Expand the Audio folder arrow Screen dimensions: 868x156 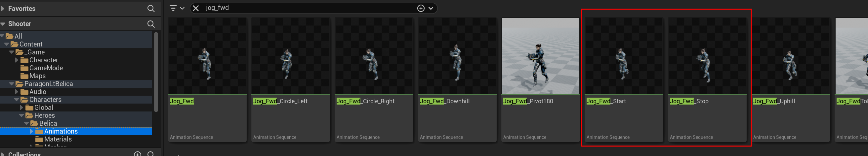(17, 92)
